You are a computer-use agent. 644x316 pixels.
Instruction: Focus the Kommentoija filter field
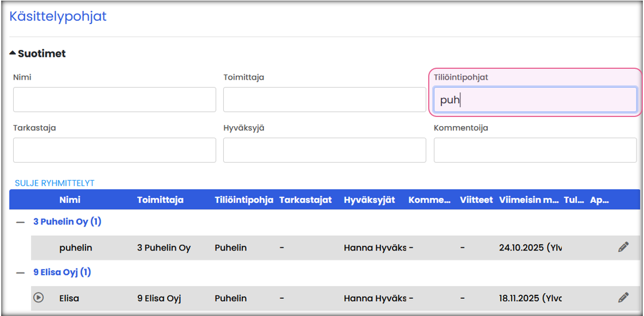[534, 150]
